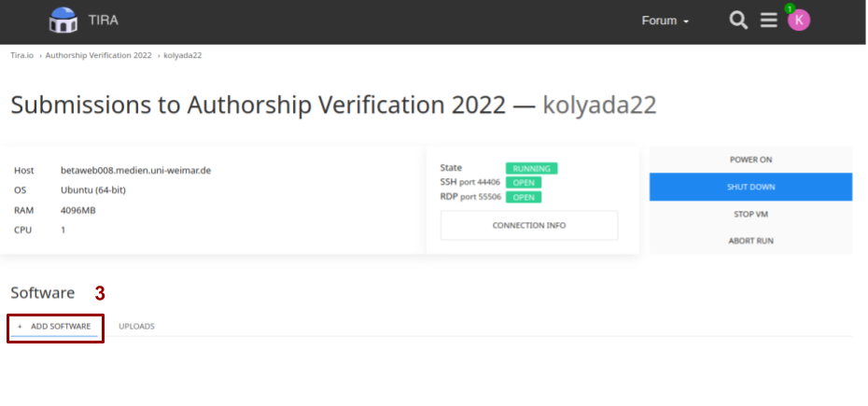Go to Tira.io breadcrumb link
Viewport: 868px width, 406px height.
tap(22, 55)
